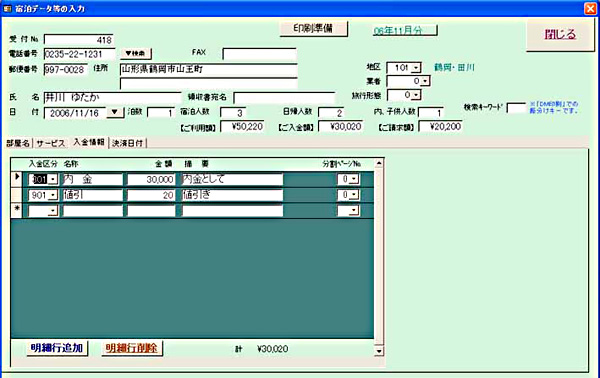This screenshot has height=378, width=600.
Task: Click the 日帰人数 field showing 2
Action: tap(331, 112)
